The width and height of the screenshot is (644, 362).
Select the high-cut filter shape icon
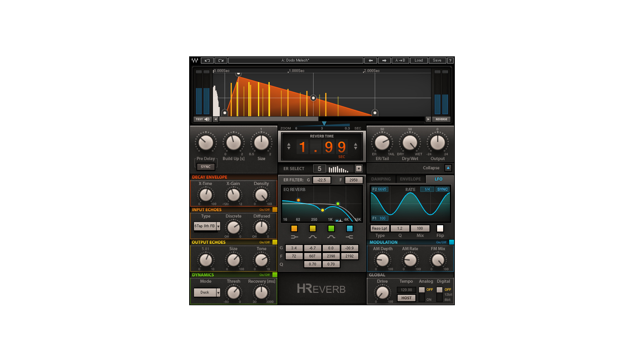(x=349, y=237)
